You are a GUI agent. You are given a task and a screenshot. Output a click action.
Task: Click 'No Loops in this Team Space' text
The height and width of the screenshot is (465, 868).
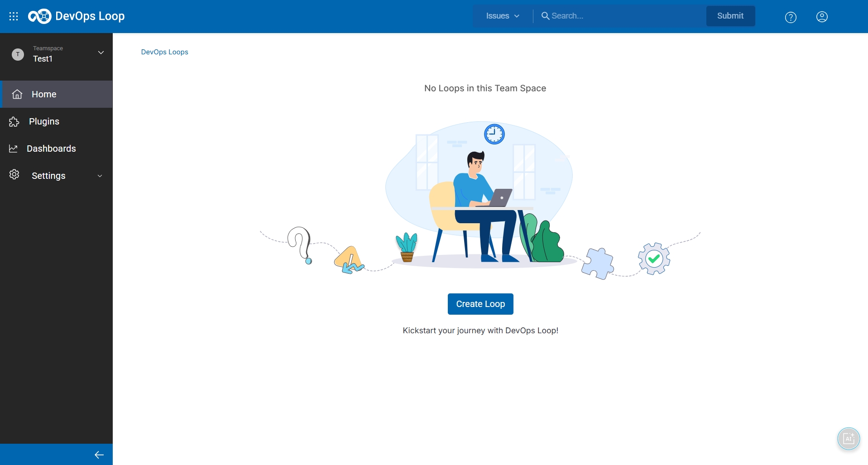click(485, 88)
